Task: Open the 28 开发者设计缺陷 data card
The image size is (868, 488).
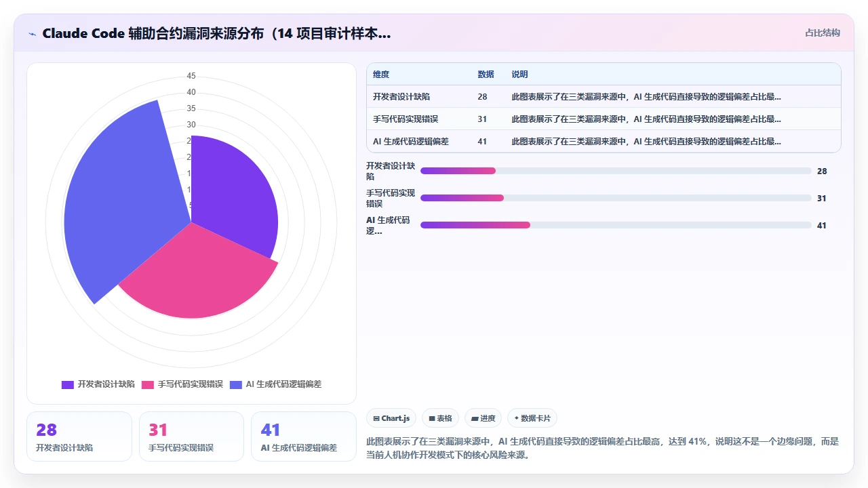Action: point(79,436)
